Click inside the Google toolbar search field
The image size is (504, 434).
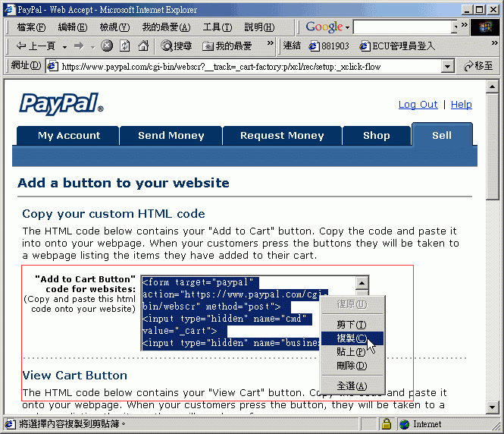(402, 27)
